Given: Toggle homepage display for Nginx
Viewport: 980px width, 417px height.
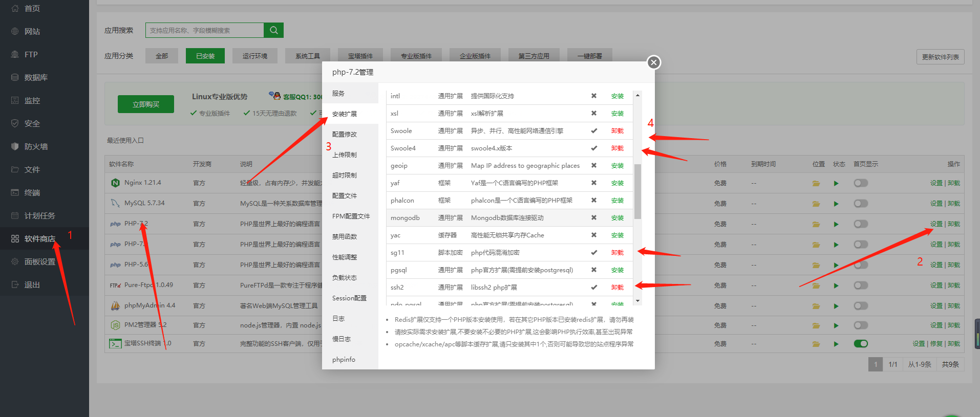Looking at the screenshot, I should pos(861,183).
